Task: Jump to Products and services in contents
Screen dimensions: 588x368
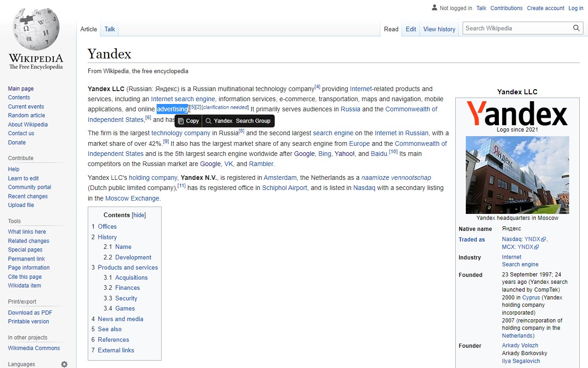Action: [128, 267]
